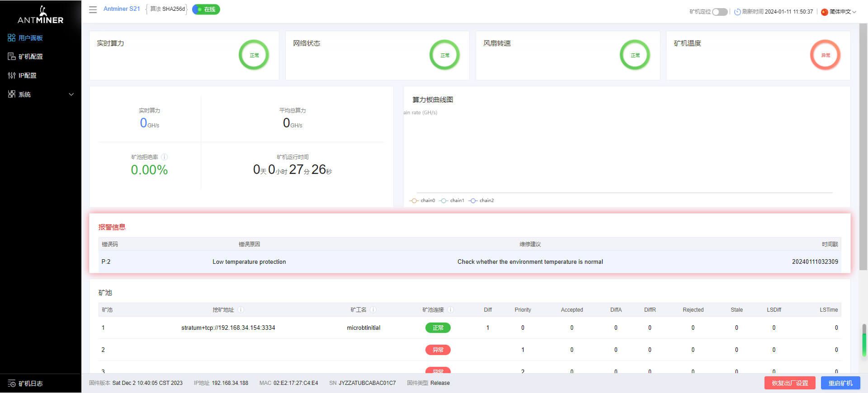Screen dimensions: 868x393
Task: Click the ANTMINER logo
Action: [x=40, y=15]
